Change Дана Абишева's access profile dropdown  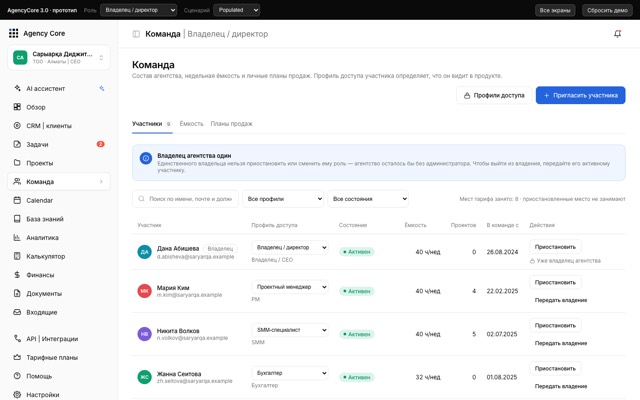pyautogui.click(x=290, y=247)
